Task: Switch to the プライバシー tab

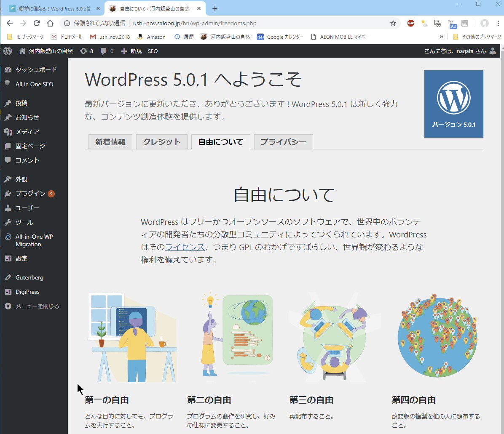Action: (283, 142)
